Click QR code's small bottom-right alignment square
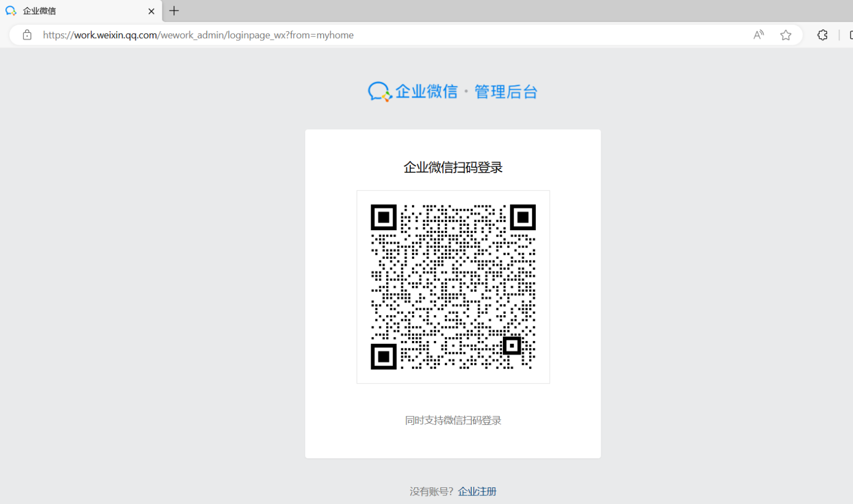The width and height of the screenshot is (853, 504). (x=511, y=345)
